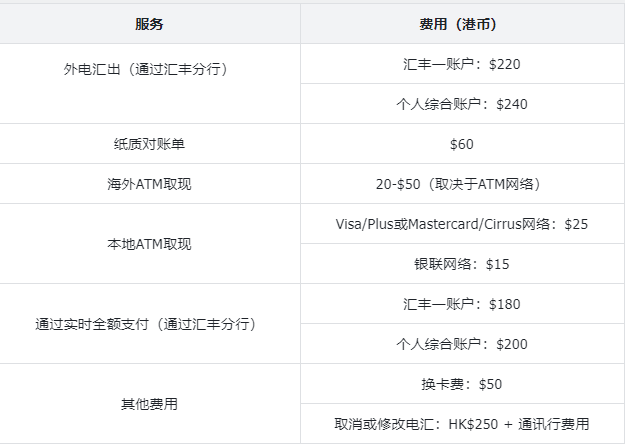Click the 费用（港币） column header
This screenshot has width=625, height=447.
(462, 24)
